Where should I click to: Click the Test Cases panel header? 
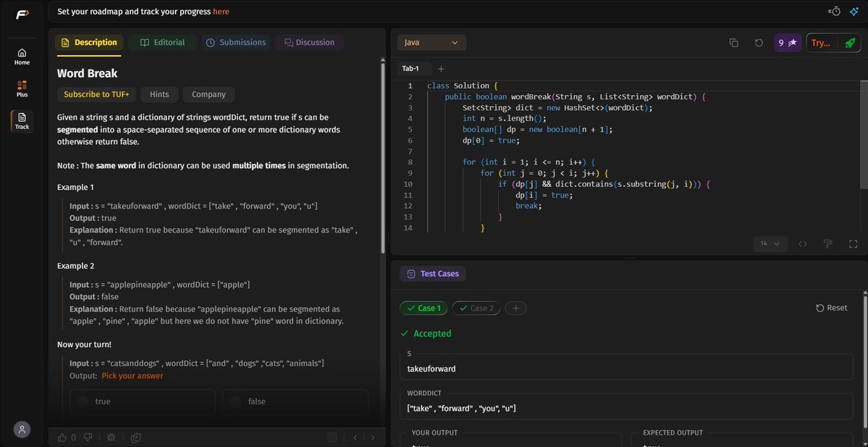click(x=433, y=274)
